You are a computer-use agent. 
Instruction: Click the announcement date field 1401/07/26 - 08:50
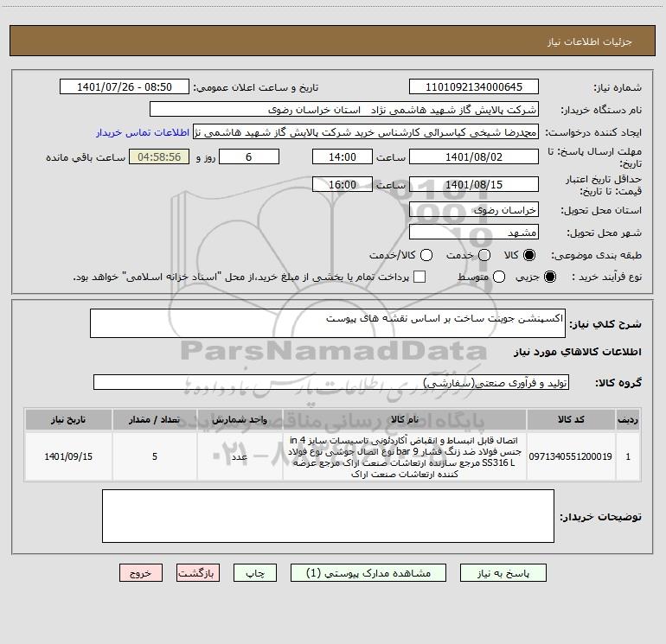(125, 87)
